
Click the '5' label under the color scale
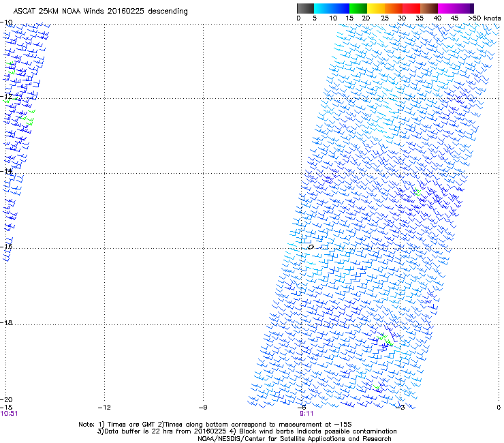click(x=315, y=18)
